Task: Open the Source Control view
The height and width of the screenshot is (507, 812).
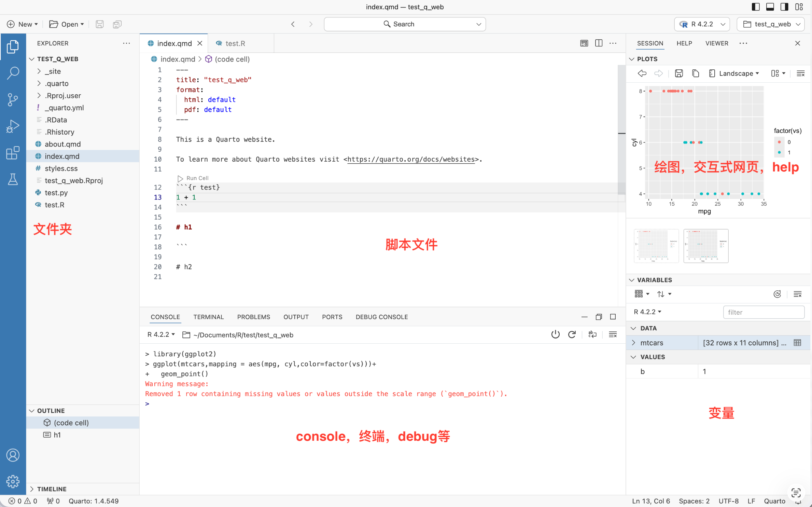Action: 13,99
